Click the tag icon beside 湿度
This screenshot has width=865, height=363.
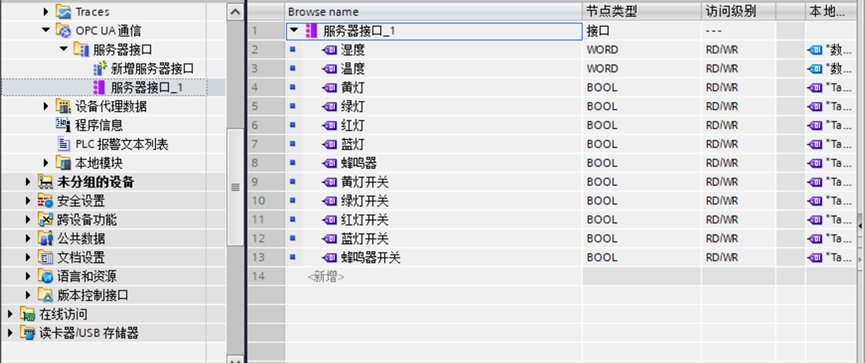tap(330, 50)
